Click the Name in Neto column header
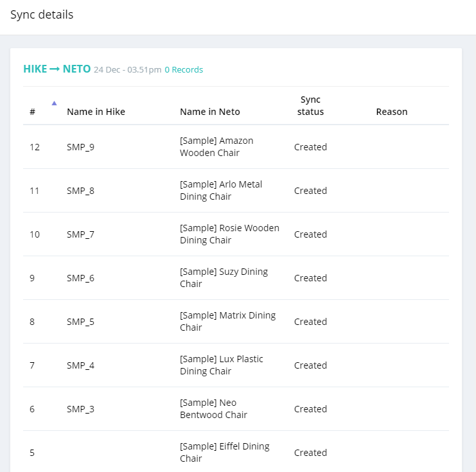476x472 pixels. [x=209, y=112]
